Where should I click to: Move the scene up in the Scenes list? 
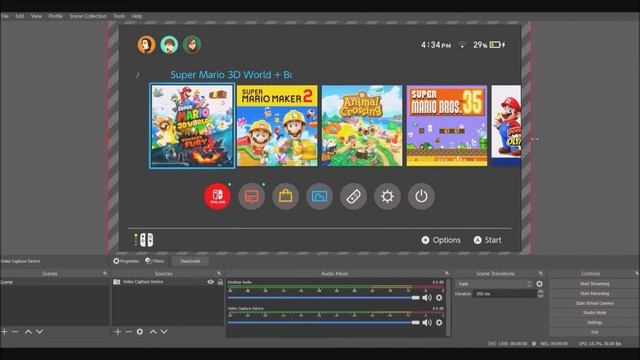tap(28, 332)
